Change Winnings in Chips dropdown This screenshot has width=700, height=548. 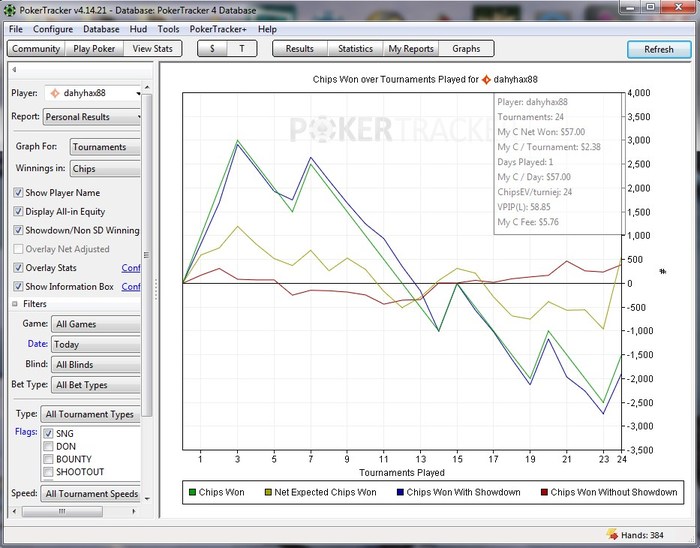click(105, 169)
